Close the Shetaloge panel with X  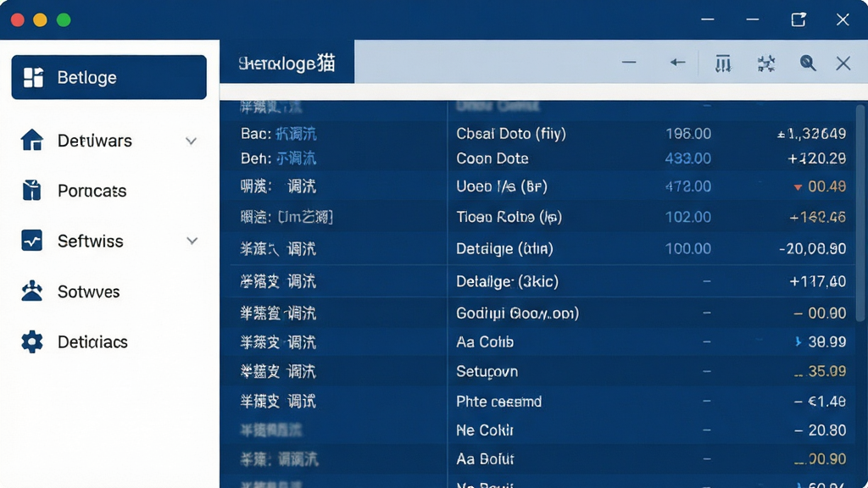[x=843, y=63]
